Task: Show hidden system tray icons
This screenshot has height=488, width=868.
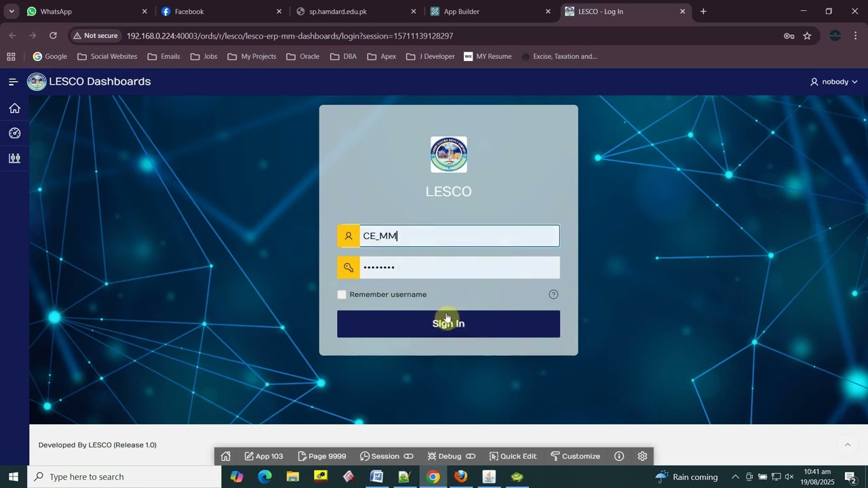Action: pyautogui.click(x=735, y=476)
